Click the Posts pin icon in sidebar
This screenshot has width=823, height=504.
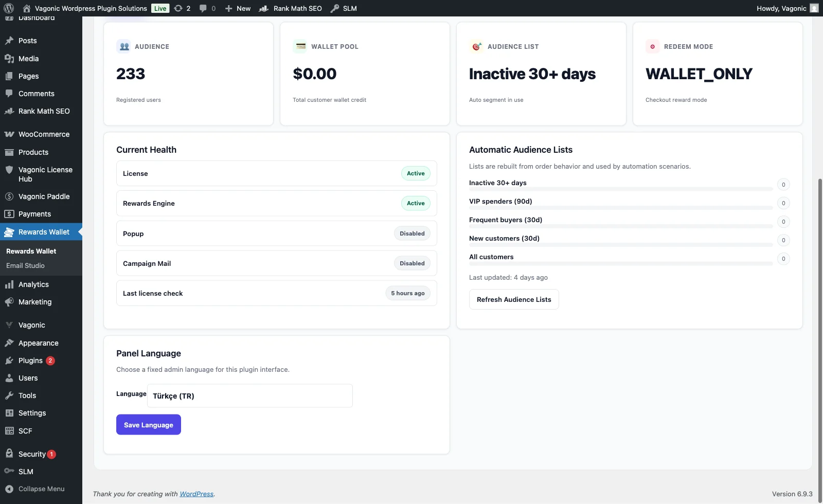tap(9, 41)
